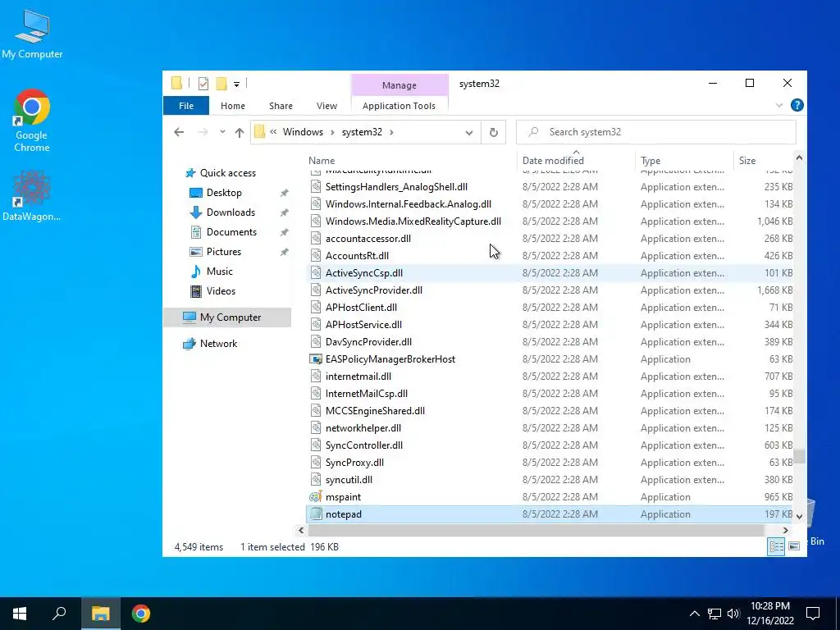
Task: Select Quick access in navigation pane
Action: coord(228,173)
